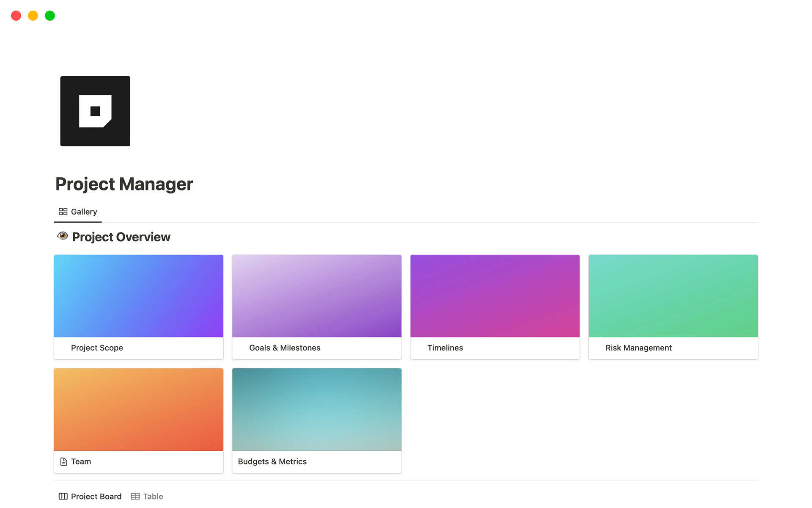The width and height of the screenshot is (812, 508).
Task: Open the Timelines page link
Action: pos(445,348)
